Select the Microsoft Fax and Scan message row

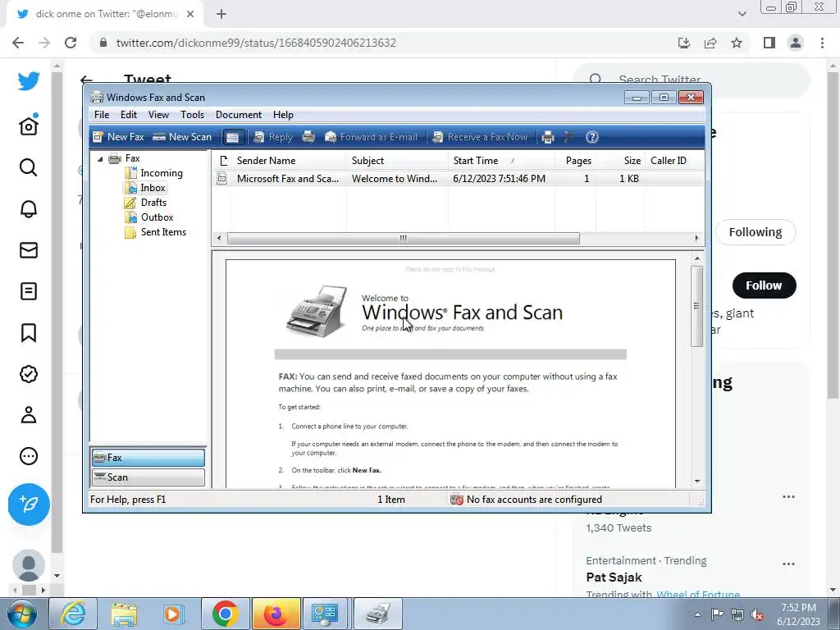(458, 178)
